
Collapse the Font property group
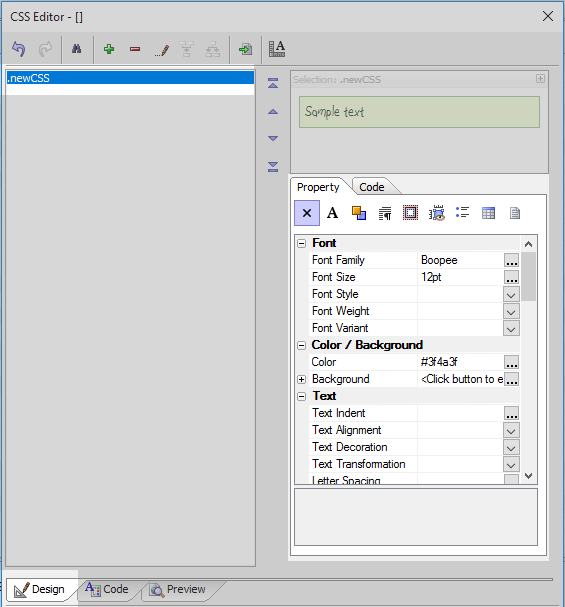tap(301, 243)
